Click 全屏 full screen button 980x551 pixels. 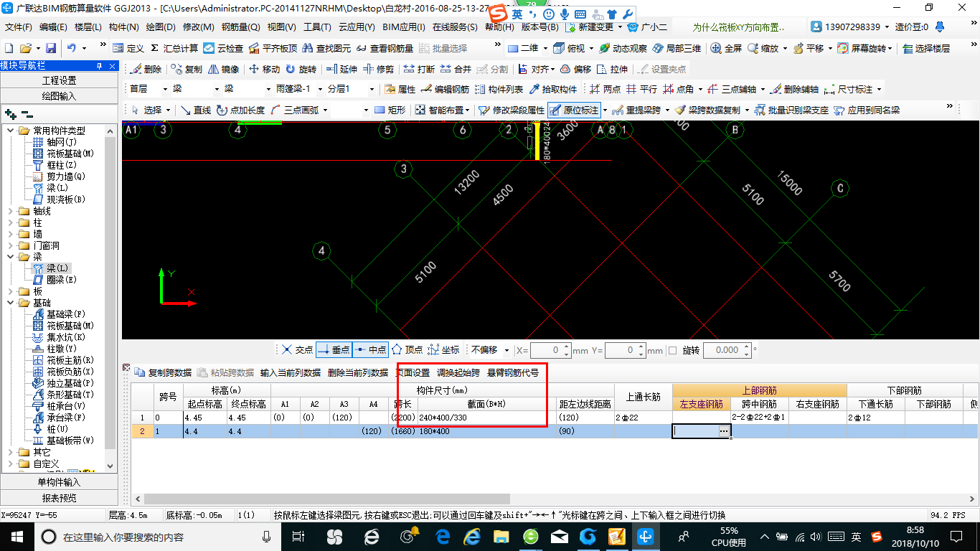click(x=726, y=48)
